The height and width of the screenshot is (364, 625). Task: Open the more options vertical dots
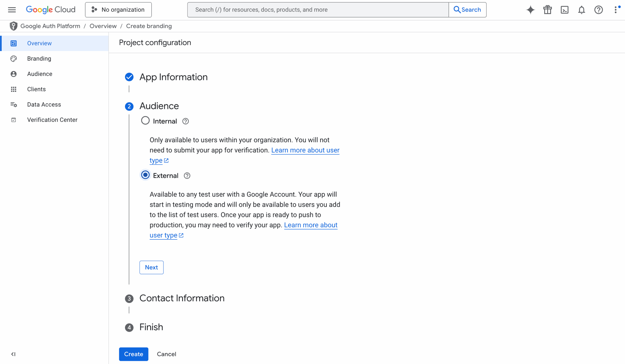(616, 10)
